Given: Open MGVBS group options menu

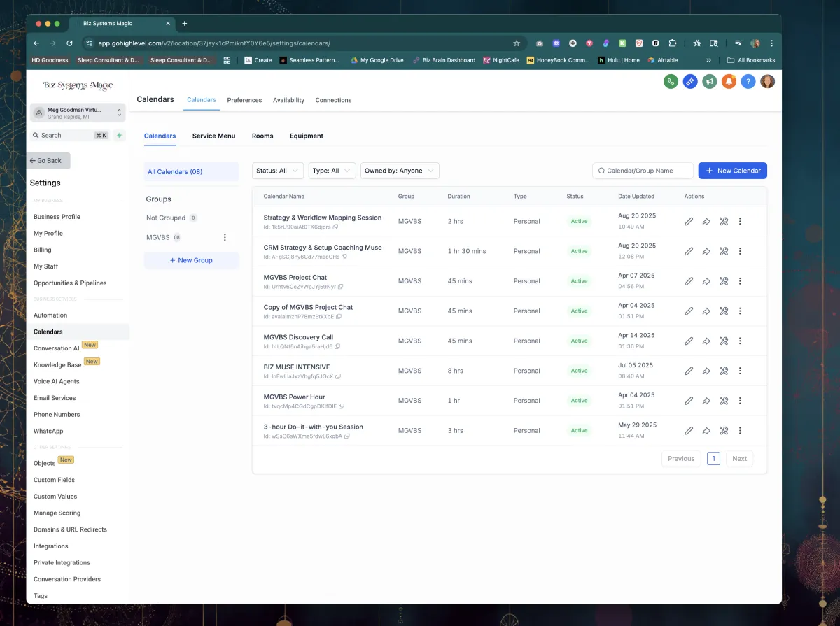Looking at the screenshot, I should [x=225, y=238].
